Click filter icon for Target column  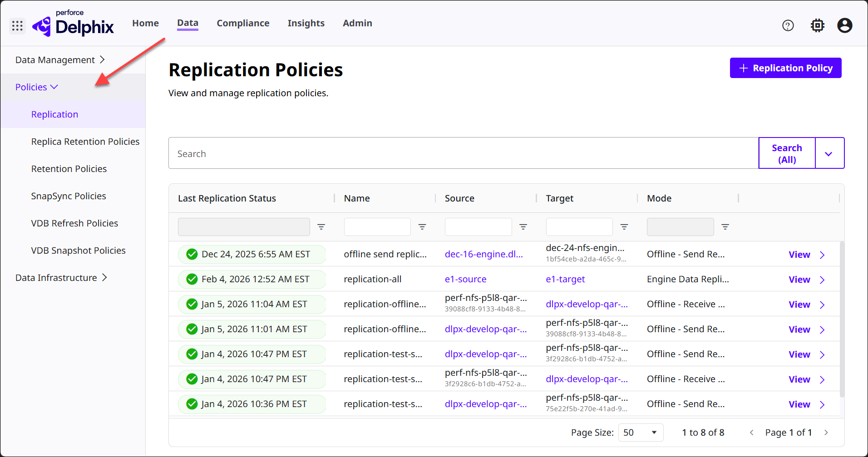click(624, 227)
